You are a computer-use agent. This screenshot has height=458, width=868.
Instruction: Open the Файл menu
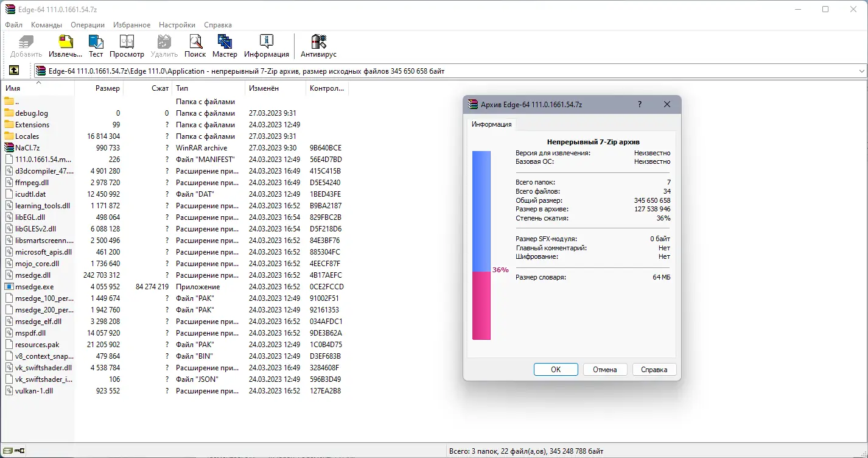coord(13,25)
